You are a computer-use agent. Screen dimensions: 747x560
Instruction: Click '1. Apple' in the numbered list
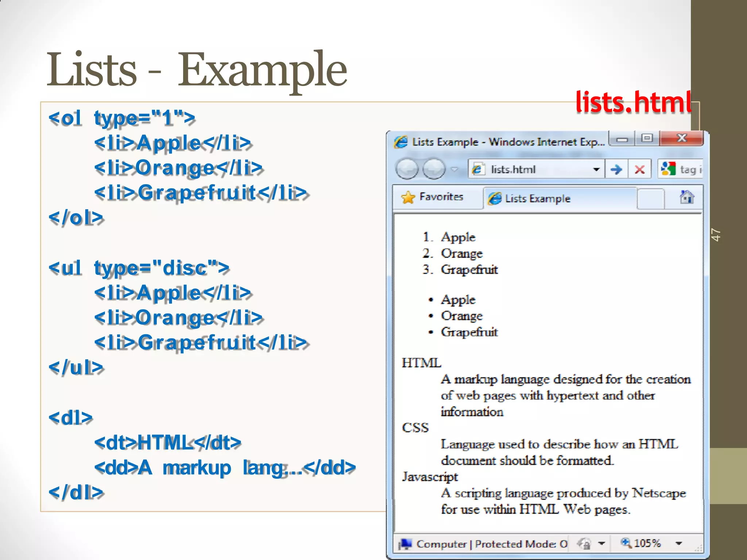pos(449,237)
